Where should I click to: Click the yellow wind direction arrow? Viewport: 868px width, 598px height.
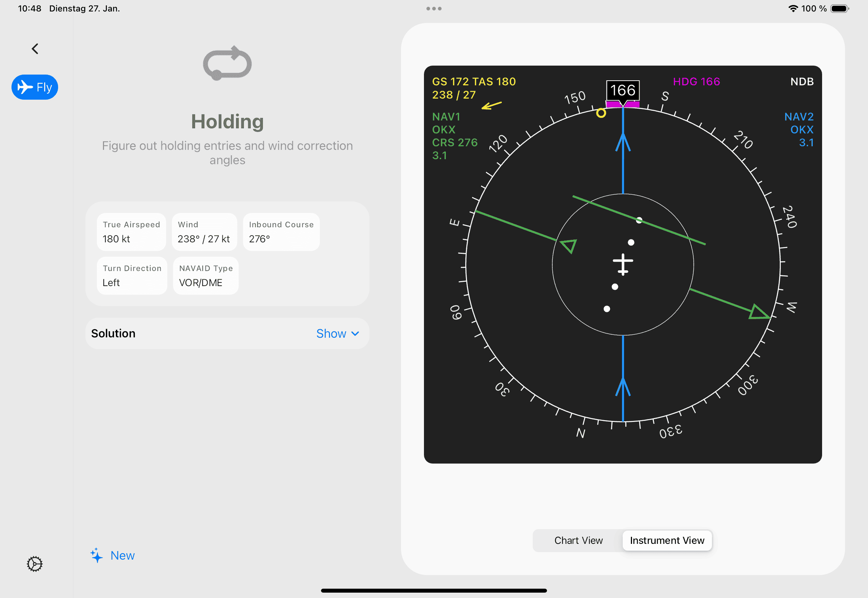click(x=491, y=105)
